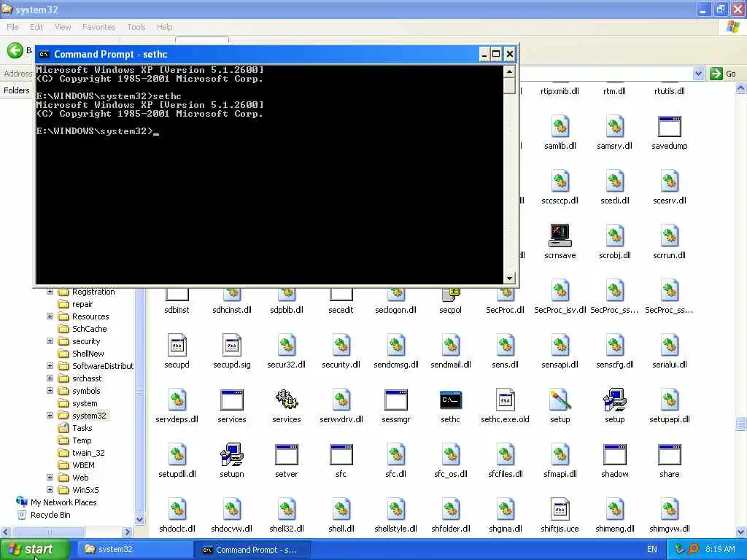
Task: Click the EN language indicator
Action: (651, 550)
